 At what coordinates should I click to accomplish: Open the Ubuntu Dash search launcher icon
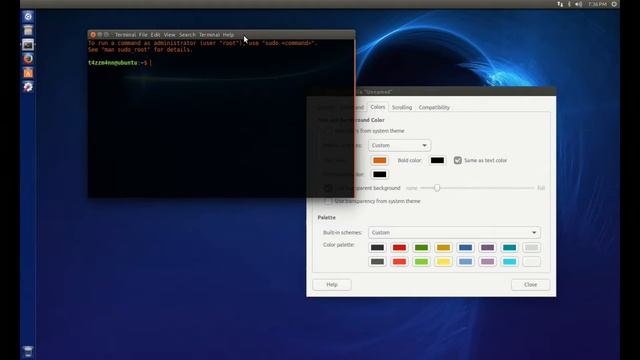[28, 17]
